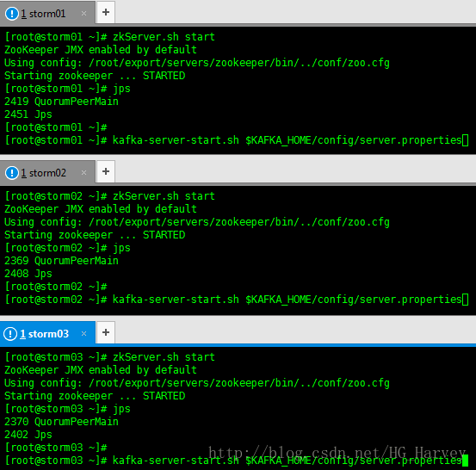Click '2451 Jps' in storm01 terminal
The image size is (476, 470).
28,114
